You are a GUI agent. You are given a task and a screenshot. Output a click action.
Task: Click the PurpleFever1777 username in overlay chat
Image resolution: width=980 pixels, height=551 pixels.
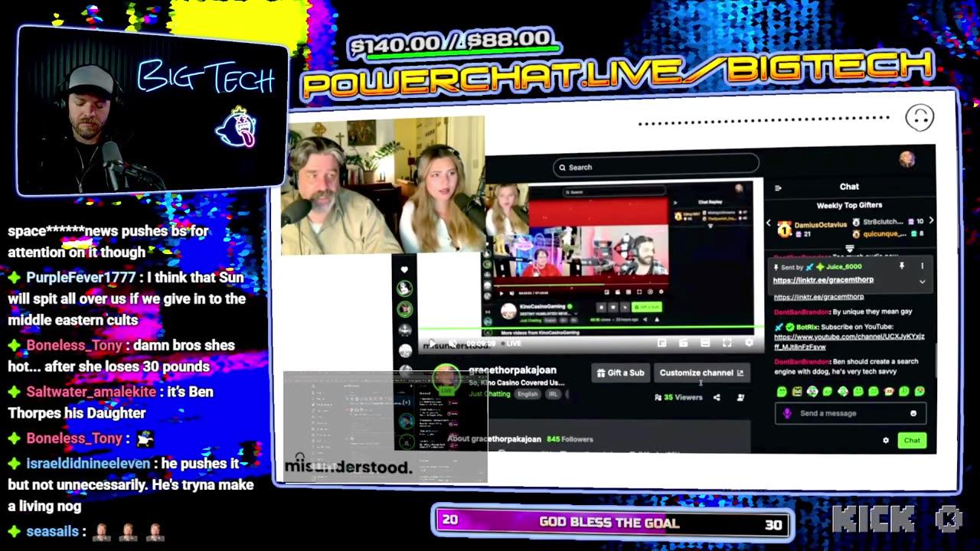[x=81, y=277]
